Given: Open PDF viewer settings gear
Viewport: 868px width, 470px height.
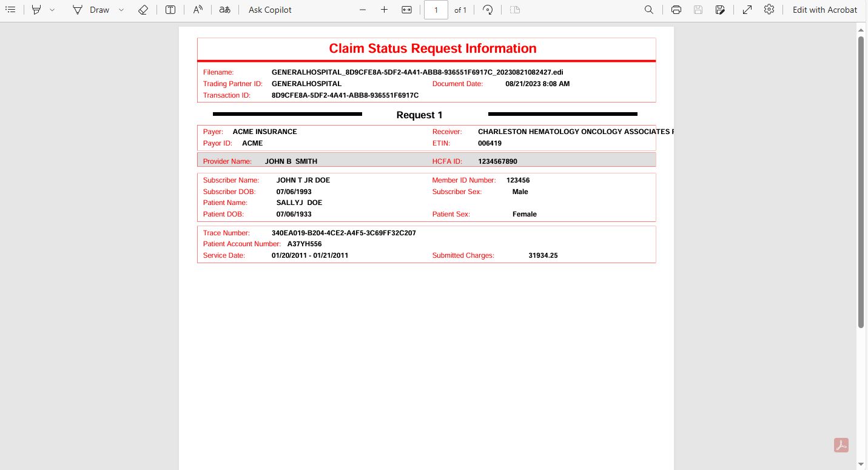Looking at the screenshot, I should (x=769, y=10).
